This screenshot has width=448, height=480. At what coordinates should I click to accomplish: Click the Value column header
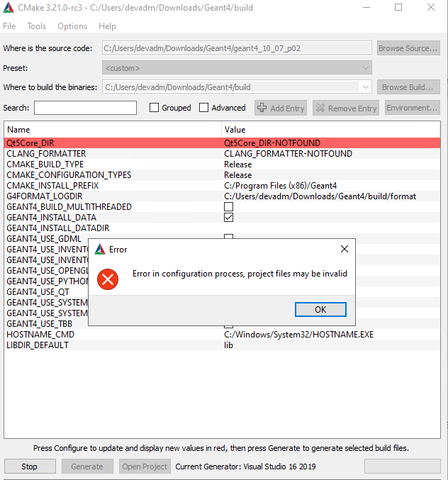[331, 130]
